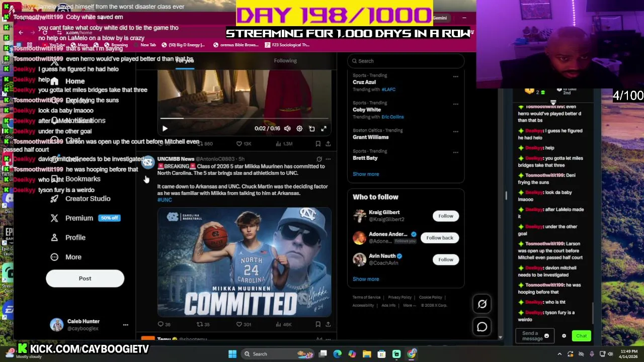The image size is (644, 362).
Task: Open Grok icon on UNCMBB News post
Action: pos(319,159)
